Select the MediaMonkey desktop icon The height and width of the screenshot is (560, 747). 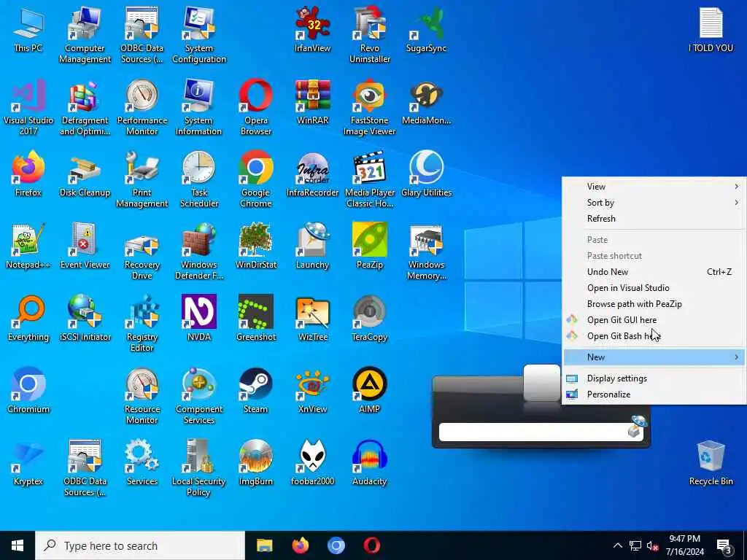pyautogui.click(x=426, y=101)
